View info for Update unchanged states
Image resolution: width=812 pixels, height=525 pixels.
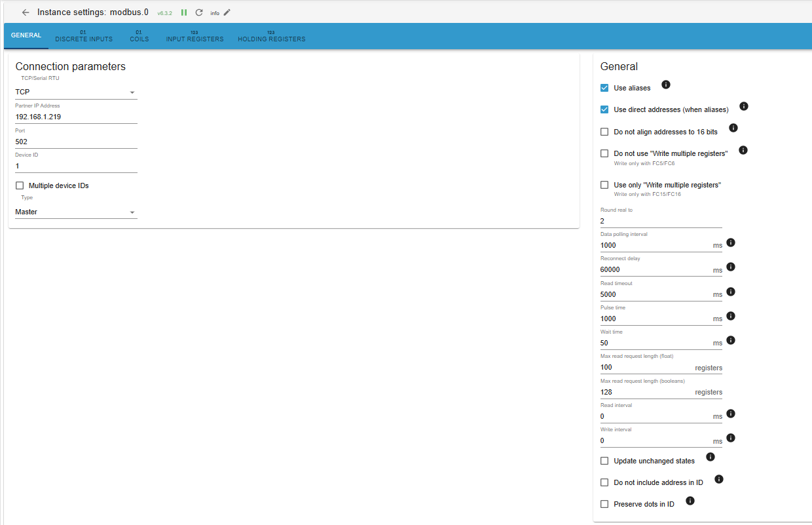[710, 457]
